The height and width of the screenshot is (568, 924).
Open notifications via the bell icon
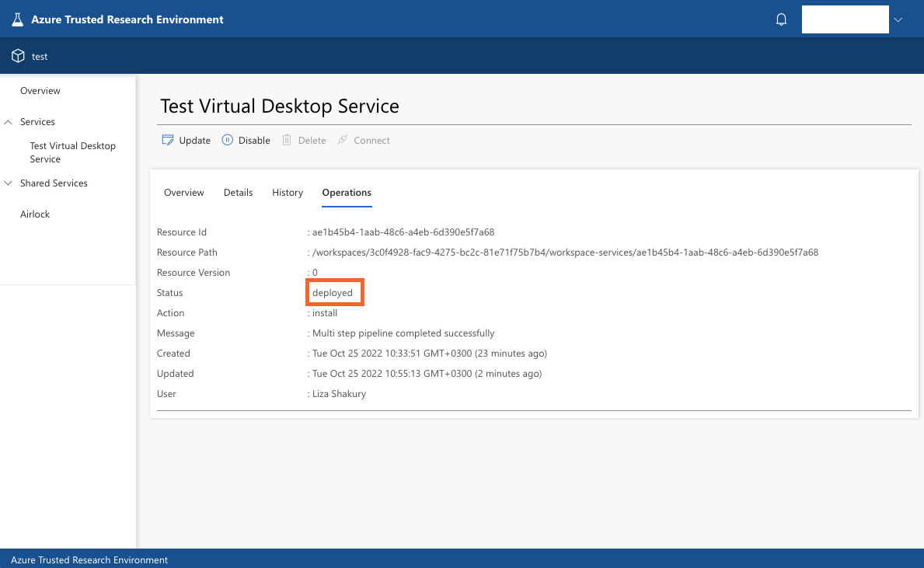[781, 18]
